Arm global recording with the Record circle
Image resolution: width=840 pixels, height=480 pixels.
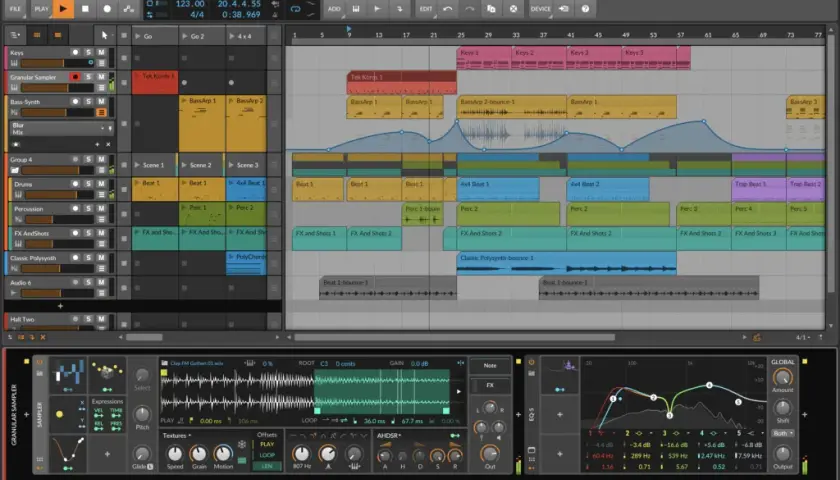(x=107, y=9)
